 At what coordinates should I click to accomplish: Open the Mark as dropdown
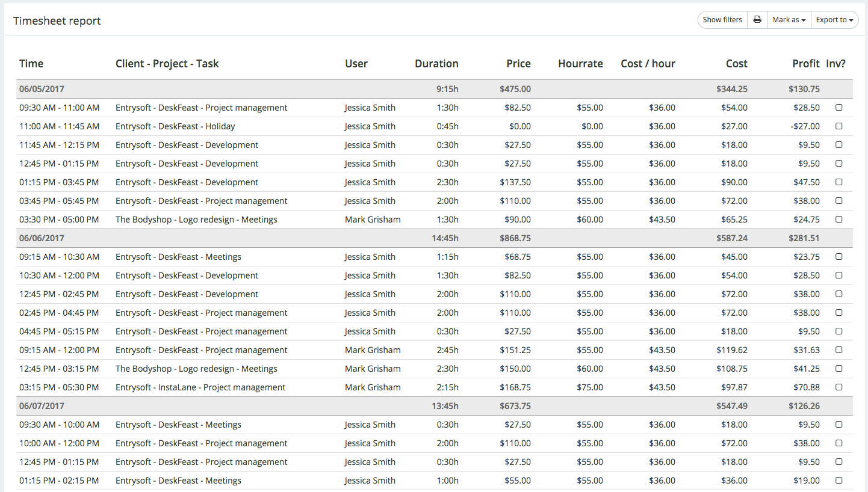point(789,20)
